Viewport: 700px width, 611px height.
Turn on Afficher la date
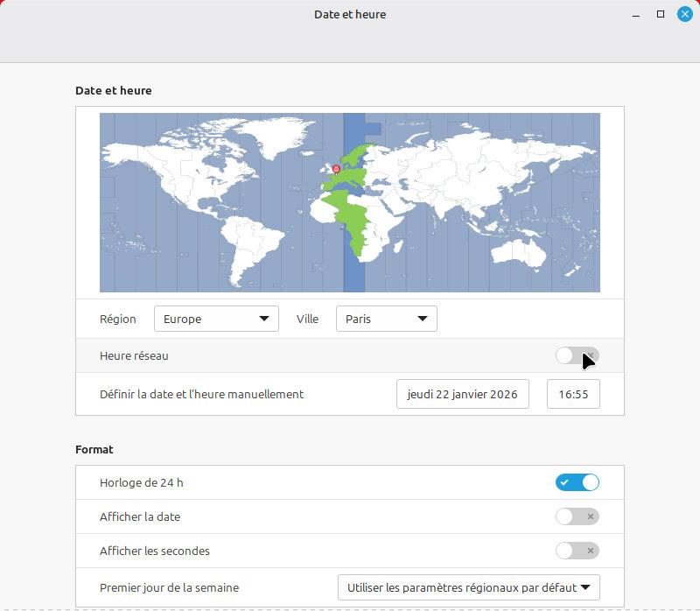tap(577, 516)
